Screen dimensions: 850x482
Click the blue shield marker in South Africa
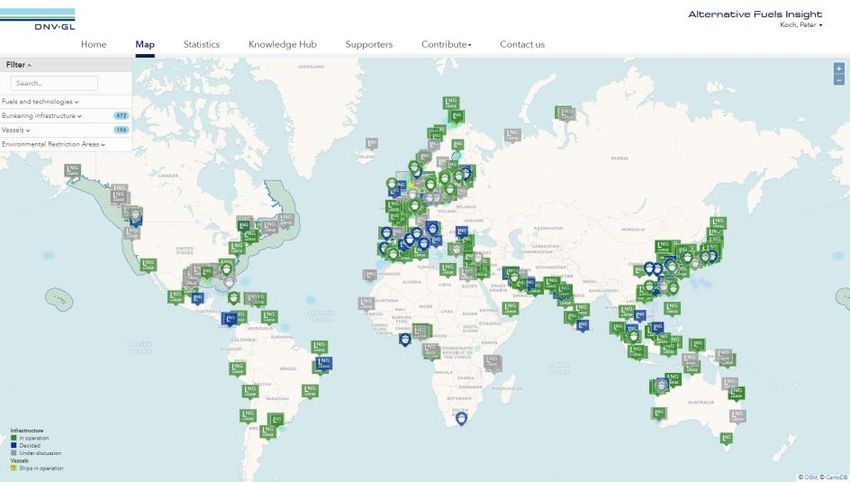[x=461, y=418]
